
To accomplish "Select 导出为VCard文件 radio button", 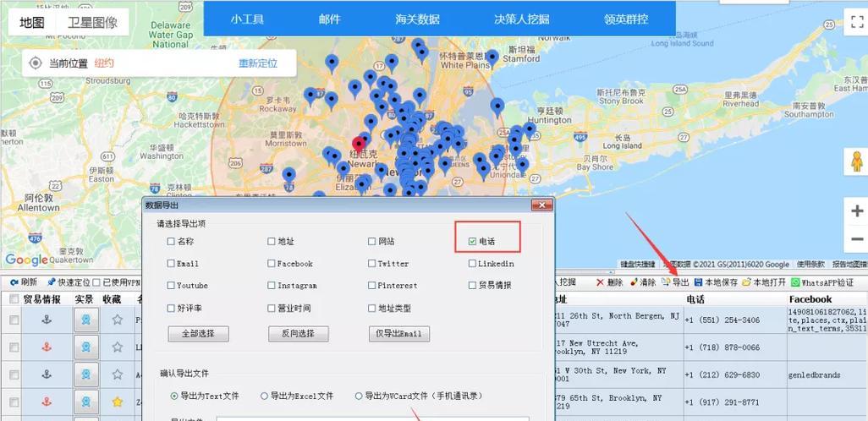I will (x=359, y=396).
